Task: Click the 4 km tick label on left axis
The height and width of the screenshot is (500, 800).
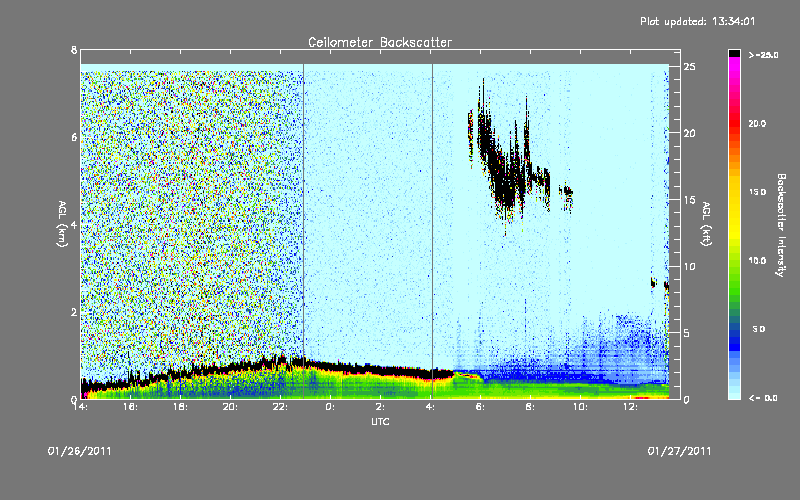Action: pyautogui.click(x=74, y=224)
